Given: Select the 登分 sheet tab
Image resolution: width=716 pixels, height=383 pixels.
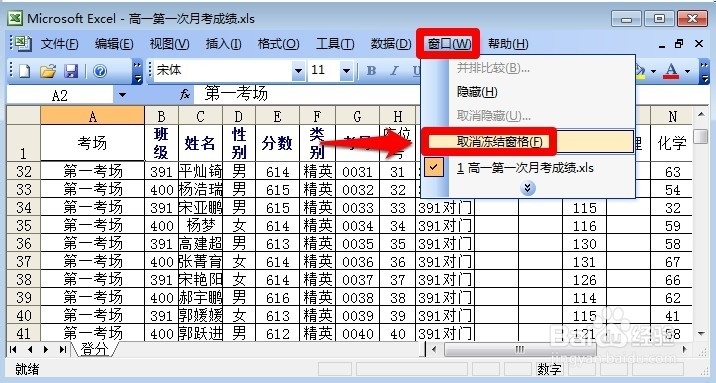Looking at the screenshot, I should pyautogui.click(x=95, y=349).
